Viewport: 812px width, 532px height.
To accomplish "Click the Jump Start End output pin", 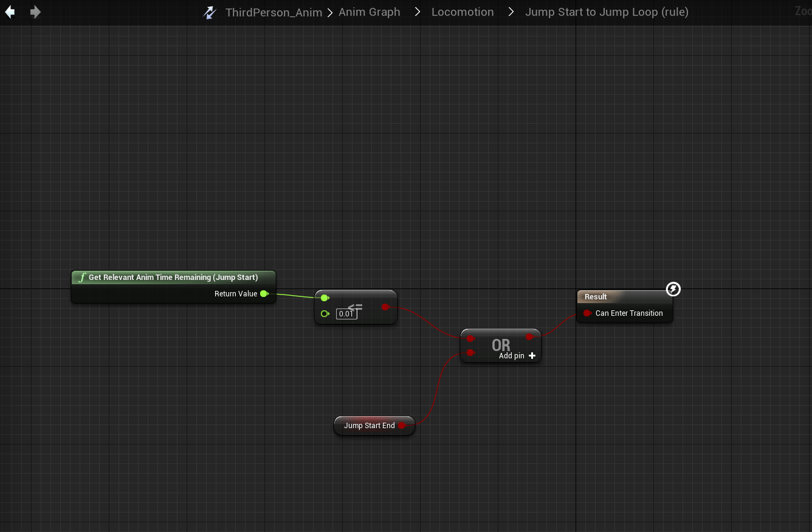I will coord(402,426).
